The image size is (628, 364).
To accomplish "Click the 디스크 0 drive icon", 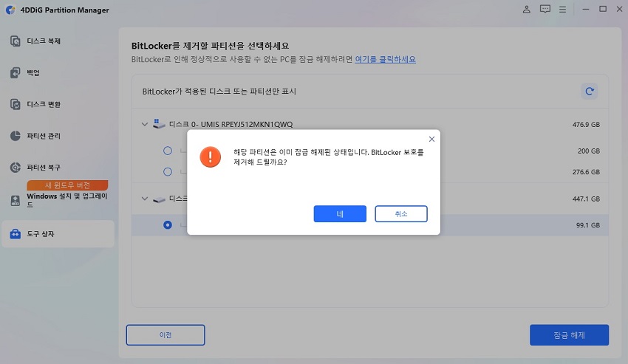I will pos(159,124).
